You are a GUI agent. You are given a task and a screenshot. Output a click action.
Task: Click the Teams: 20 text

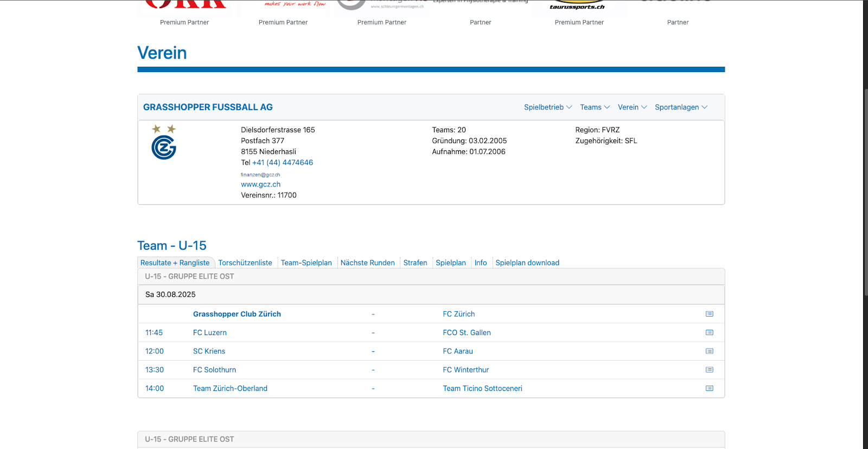449,130
